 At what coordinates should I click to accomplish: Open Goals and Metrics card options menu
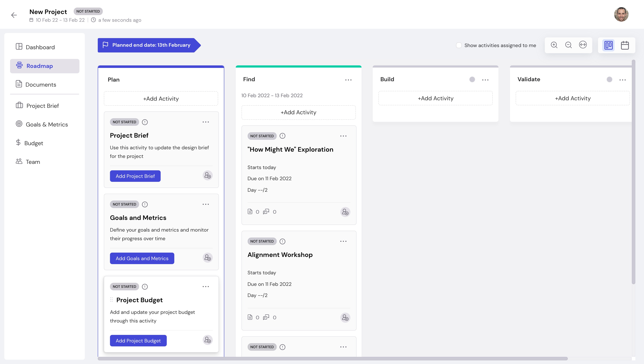tap(206, 204)
